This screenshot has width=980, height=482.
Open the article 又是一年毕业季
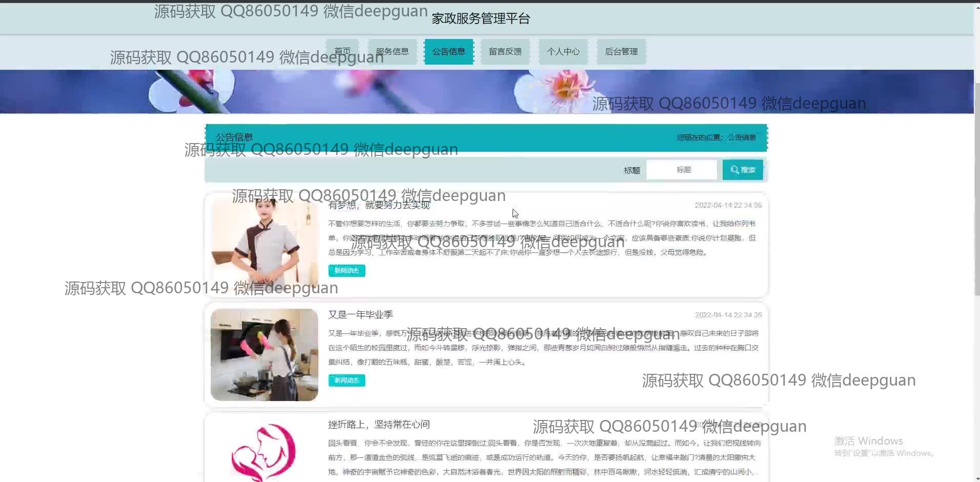pyautogui.click(x=360, y=314)
